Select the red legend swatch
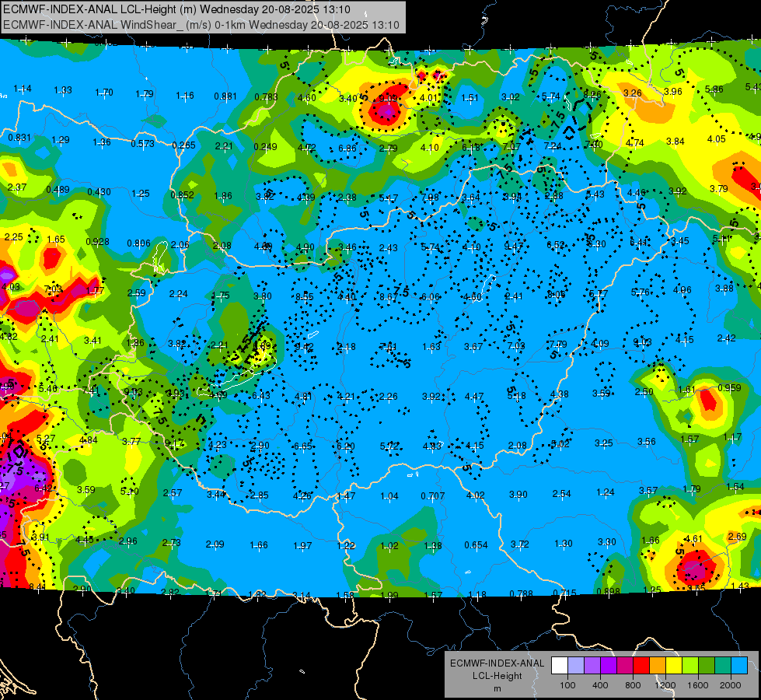The width and height of the screenshot is (761, 700). pos(641,666)
